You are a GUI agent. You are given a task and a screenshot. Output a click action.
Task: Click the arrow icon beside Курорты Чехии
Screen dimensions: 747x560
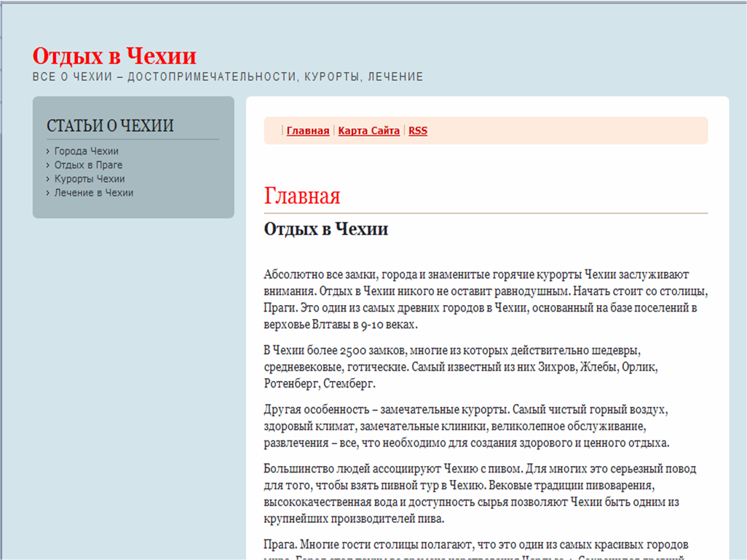(x=48, y=179)
